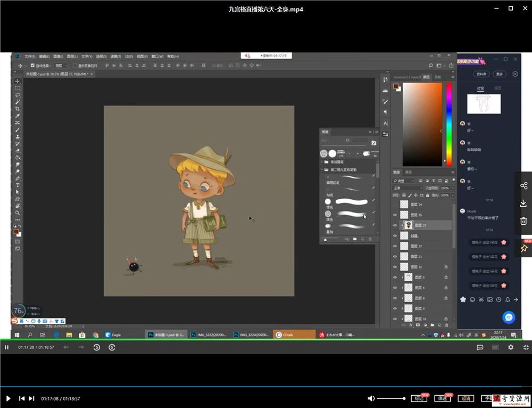The image size is (532, 408).
Task: Add layer mask from Layers panel footer
Action: click(x=418, y=325)
